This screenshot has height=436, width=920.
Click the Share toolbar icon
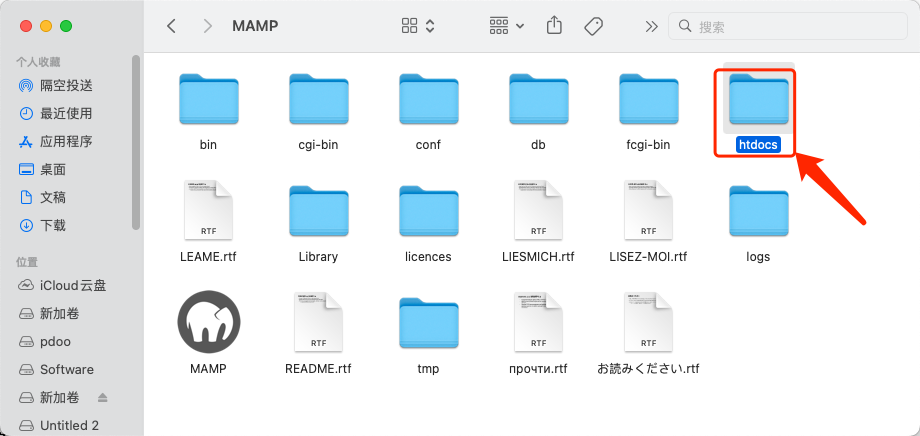[554, 26]
